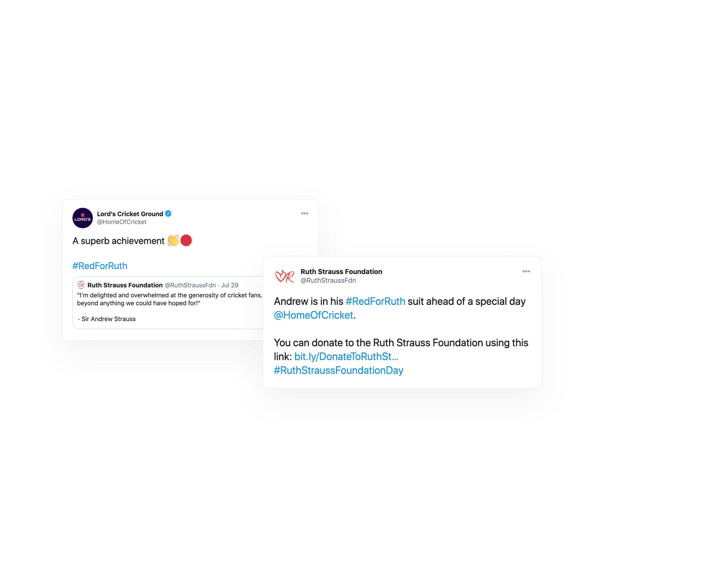Open more options on Lord's tweet
Viewport: 702px width, 588px height.
click(x=305, y=213)
